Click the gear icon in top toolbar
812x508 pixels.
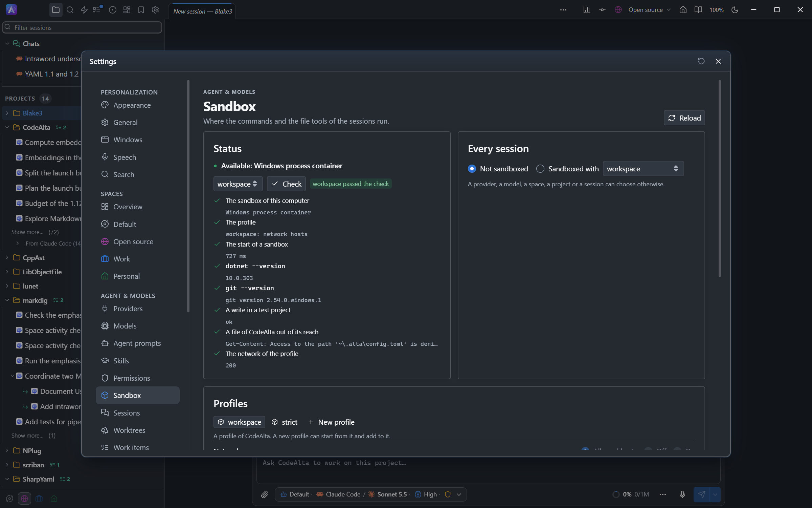coord(155,10)
